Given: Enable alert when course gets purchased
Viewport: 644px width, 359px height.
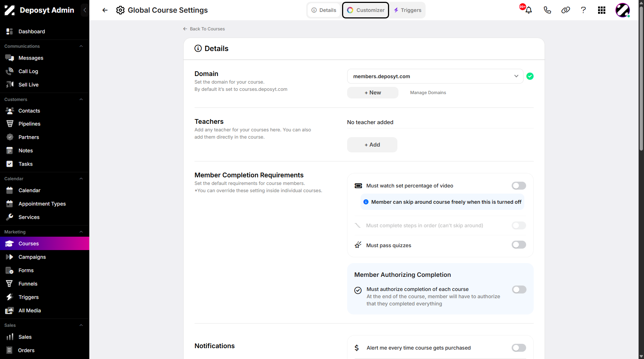Looking at the screenshot, I should (519, 348).
